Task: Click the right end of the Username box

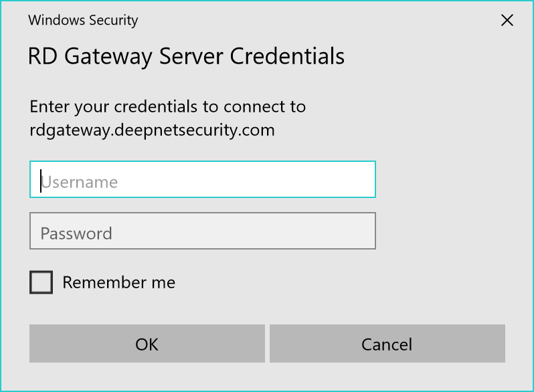Action: (361, 179)
